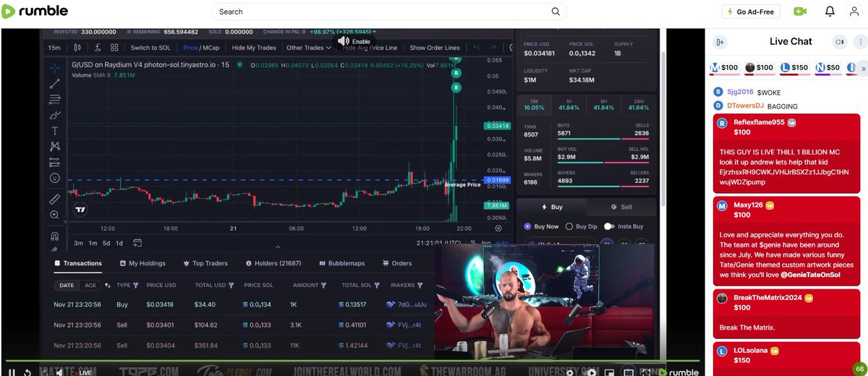Select the text annotation tool
Image resolution: width=868 pixels, height=376 pixels.
54,131
